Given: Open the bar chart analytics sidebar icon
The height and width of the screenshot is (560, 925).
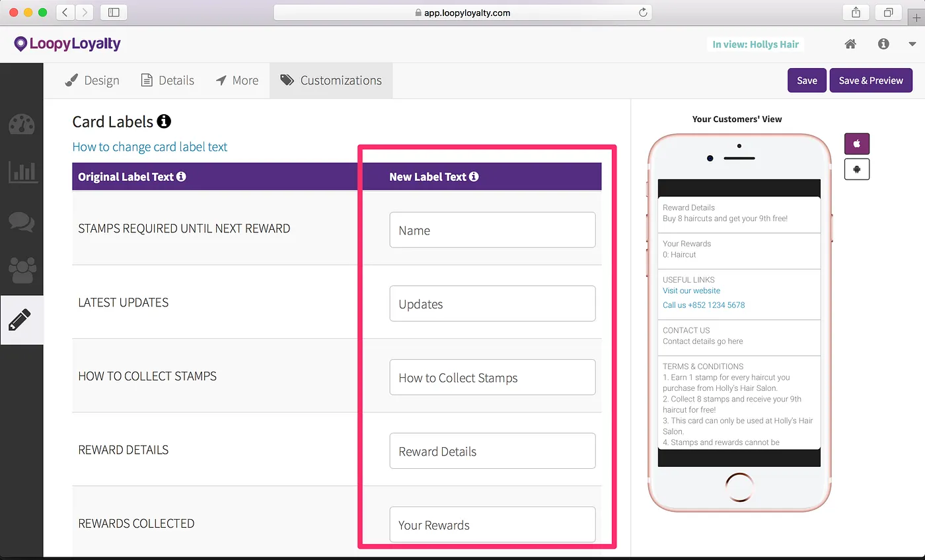Looking at the screenshot, I should click(22, 172).
